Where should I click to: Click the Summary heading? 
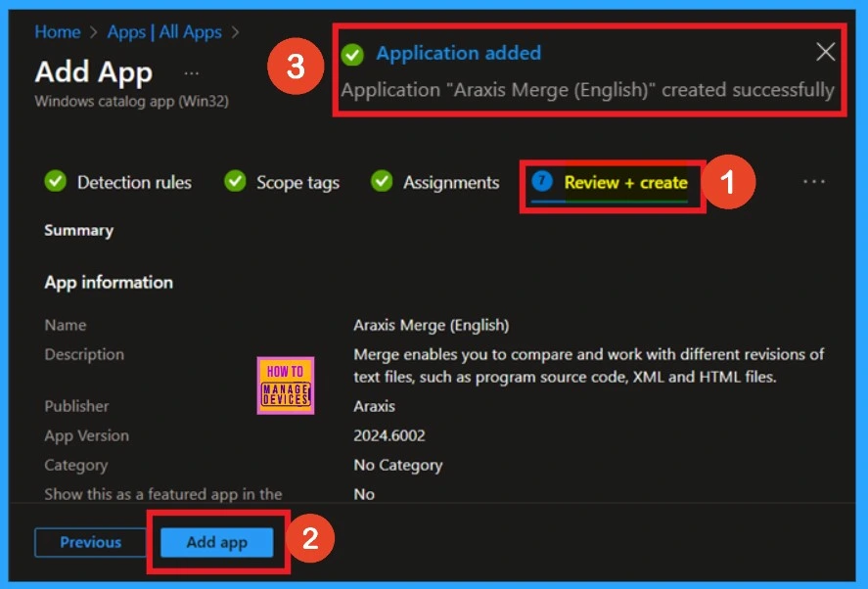(x=78, y=230)
